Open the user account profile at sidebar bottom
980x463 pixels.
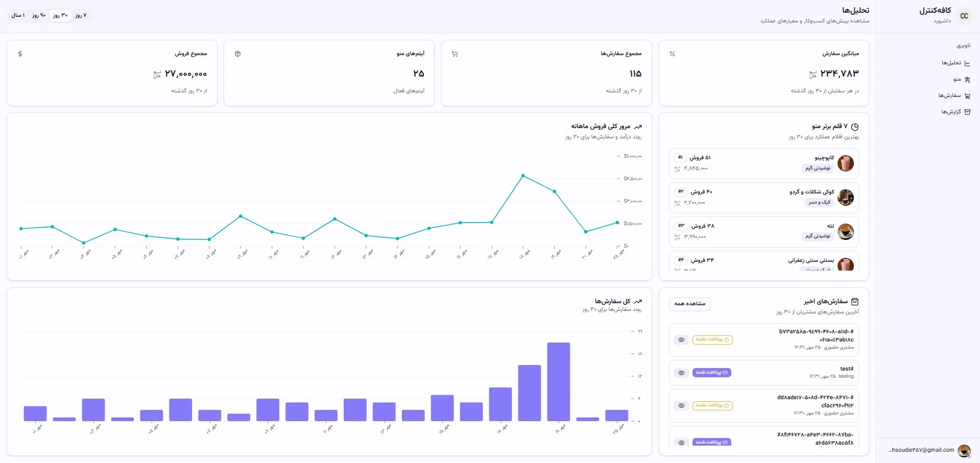(928, 450)
